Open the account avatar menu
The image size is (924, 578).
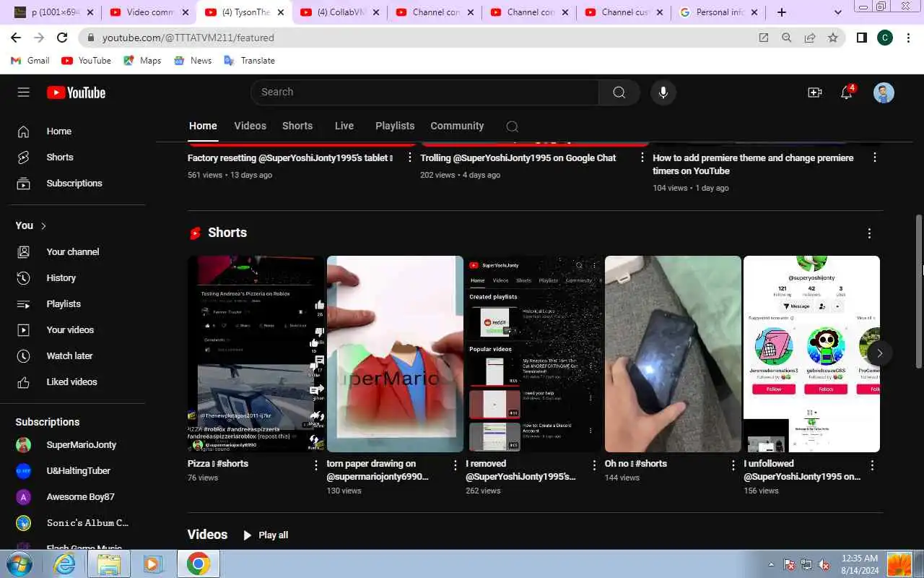(884, 92)
